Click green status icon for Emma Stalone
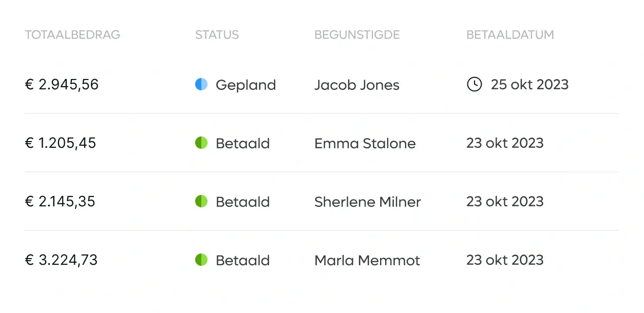 coord(201,143)
